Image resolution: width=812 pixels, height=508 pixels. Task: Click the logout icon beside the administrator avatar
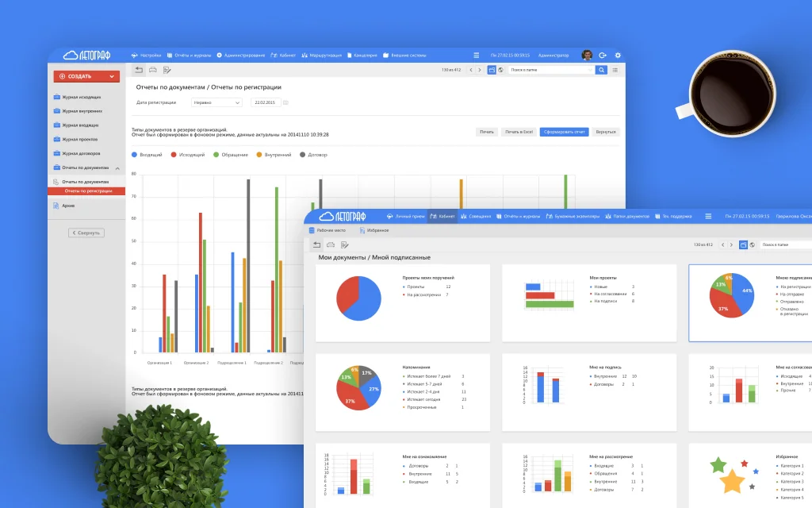coord(603,56)
